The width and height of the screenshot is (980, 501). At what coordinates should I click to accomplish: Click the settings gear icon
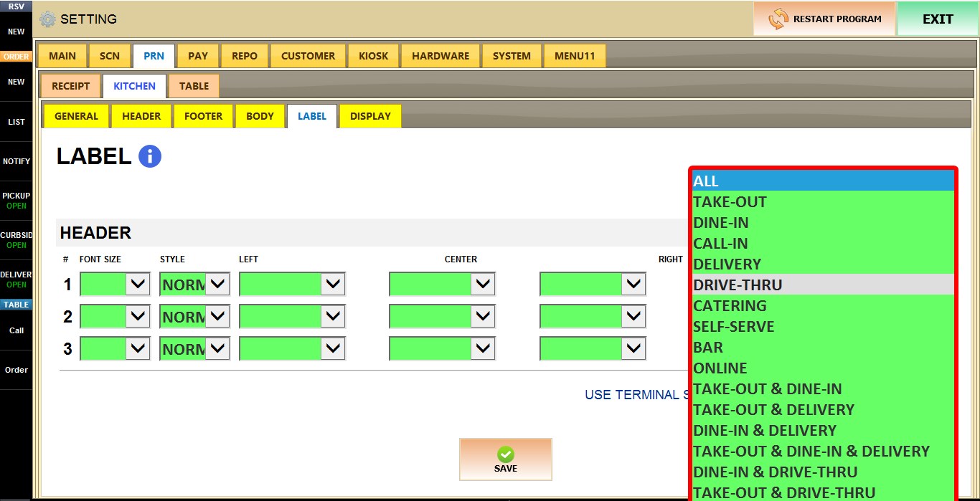pyautogui.click(x=47, y=19)
